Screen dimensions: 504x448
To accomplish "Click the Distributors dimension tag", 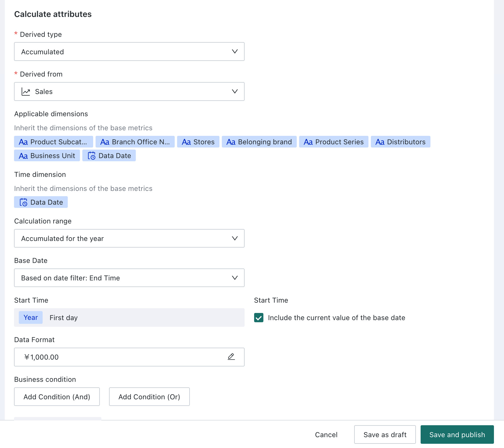I will click(x=400, y=142).
